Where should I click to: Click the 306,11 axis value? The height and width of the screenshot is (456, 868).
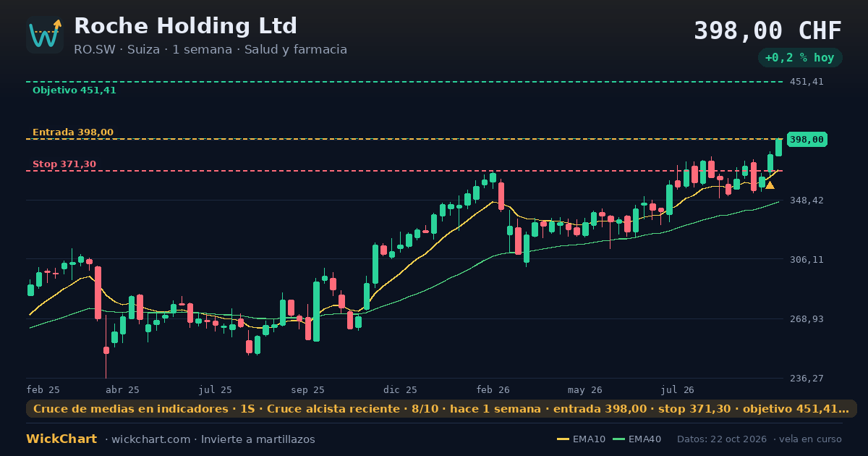point(807,259)
